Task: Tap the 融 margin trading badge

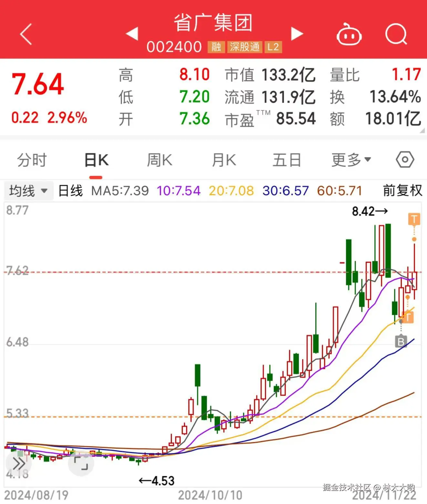Action: click(216, 47)
